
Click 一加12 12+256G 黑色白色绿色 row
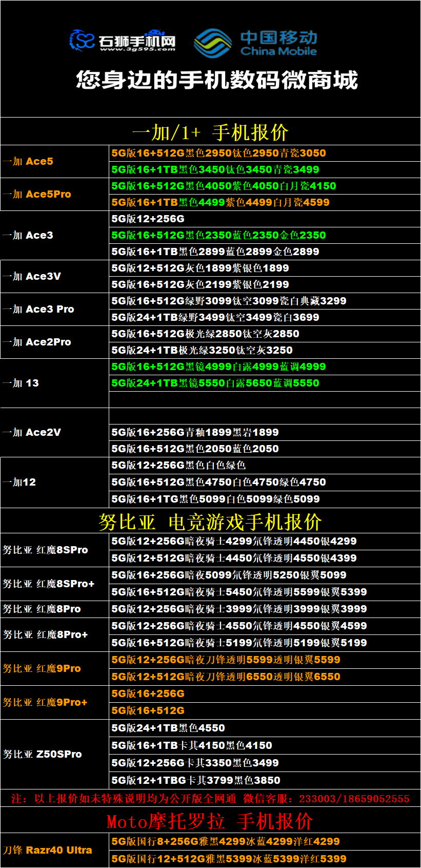tap(265, 465)
